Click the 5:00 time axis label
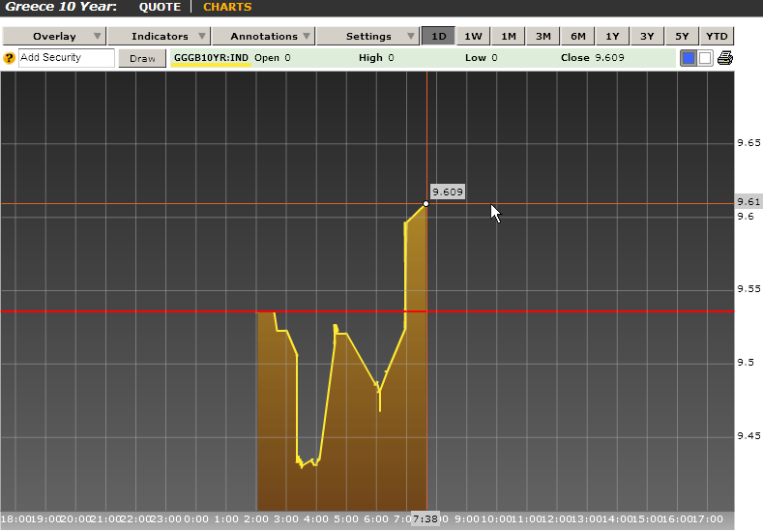The image size is (763, 532). point(346,519)
